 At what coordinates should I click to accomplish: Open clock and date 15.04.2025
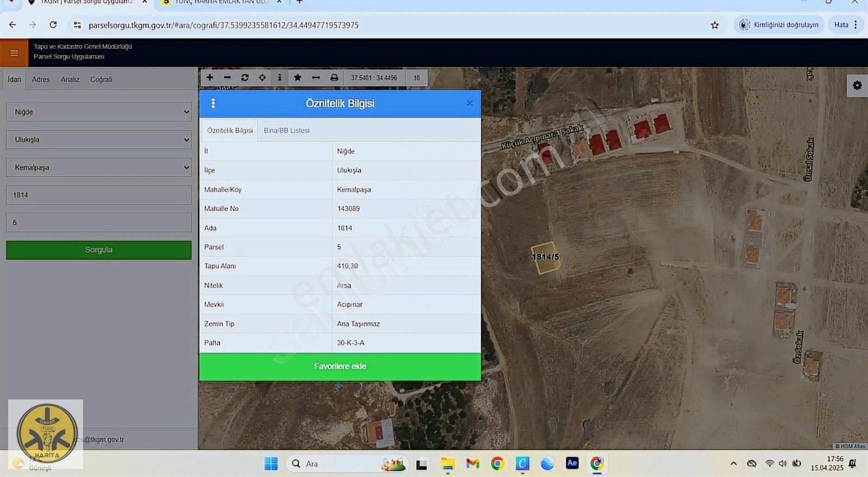coord(827,463)
